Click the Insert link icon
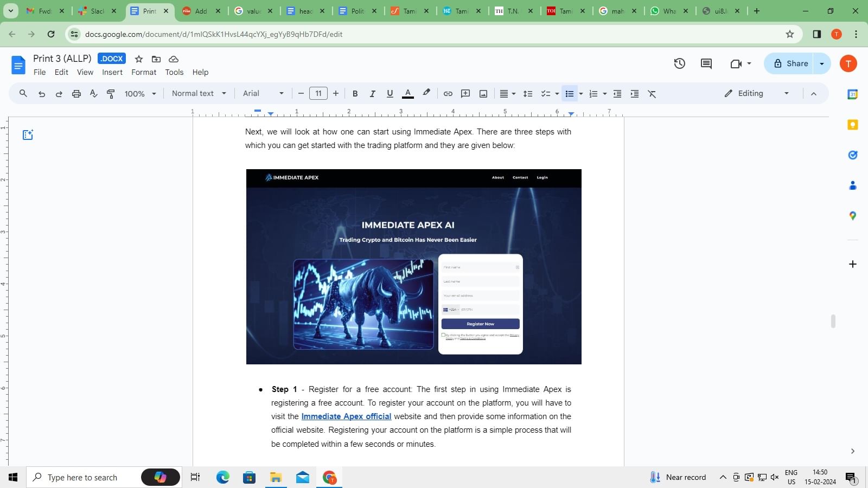 (x=448, y=94)
